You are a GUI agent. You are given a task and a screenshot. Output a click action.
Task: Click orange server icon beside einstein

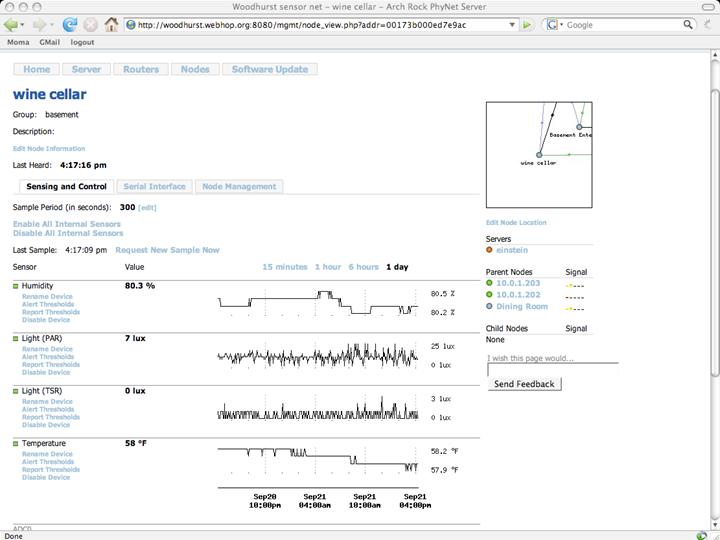point(489,250)
